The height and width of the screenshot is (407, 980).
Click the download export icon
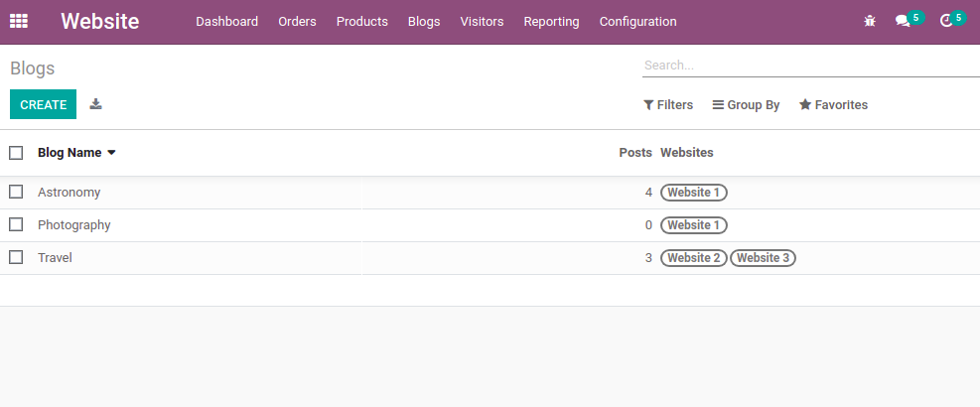point(95,104)
